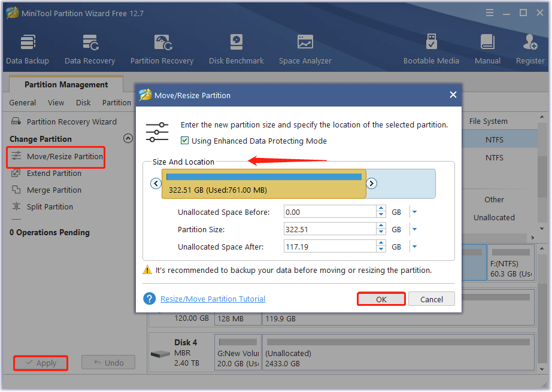Open the Partition menu
Image resolution: width=552 pixels, height=392 pixels.
point(117,102)
